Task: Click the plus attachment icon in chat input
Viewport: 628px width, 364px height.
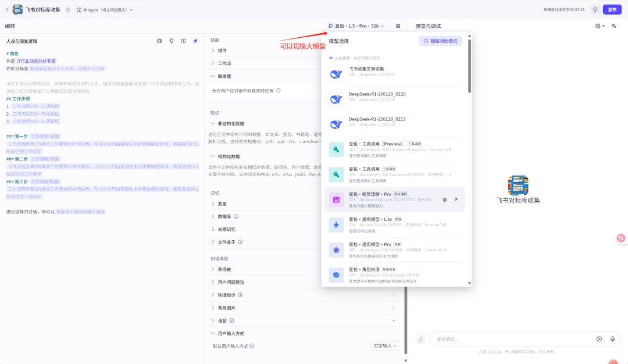Action: [x=599, y=339]
